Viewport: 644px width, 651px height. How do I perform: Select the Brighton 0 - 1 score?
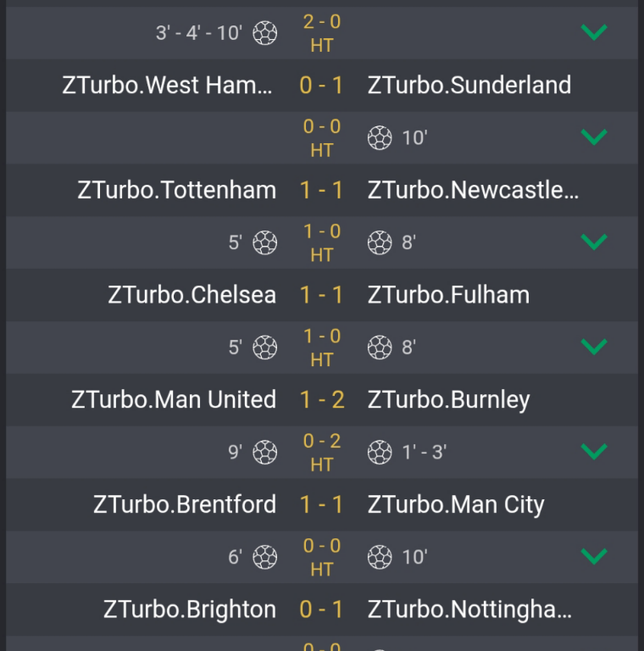[x=322, y=609]
